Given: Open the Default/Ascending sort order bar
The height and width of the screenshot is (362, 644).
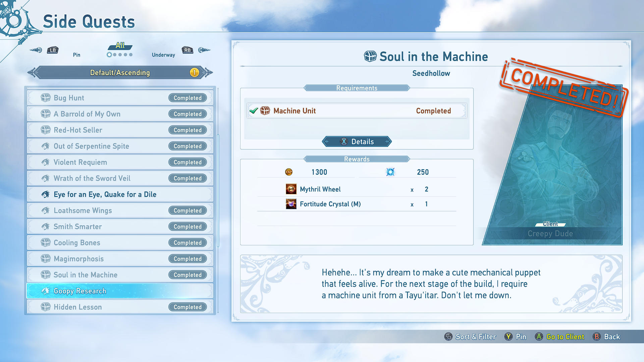Looking at the screenshot, I should [x=120, y=72].
